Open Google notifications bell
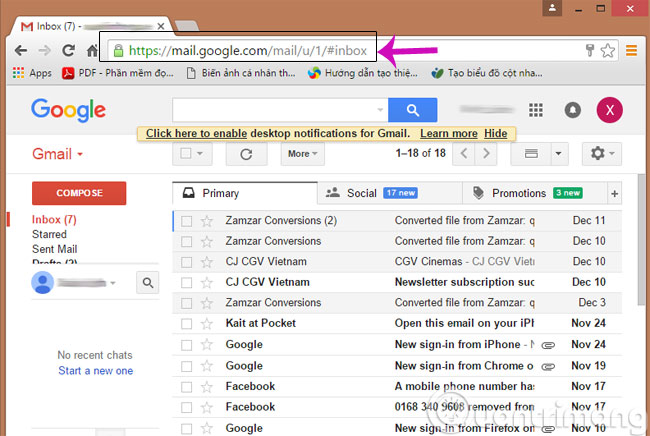The image size is (650, 436). coord(572,110)
